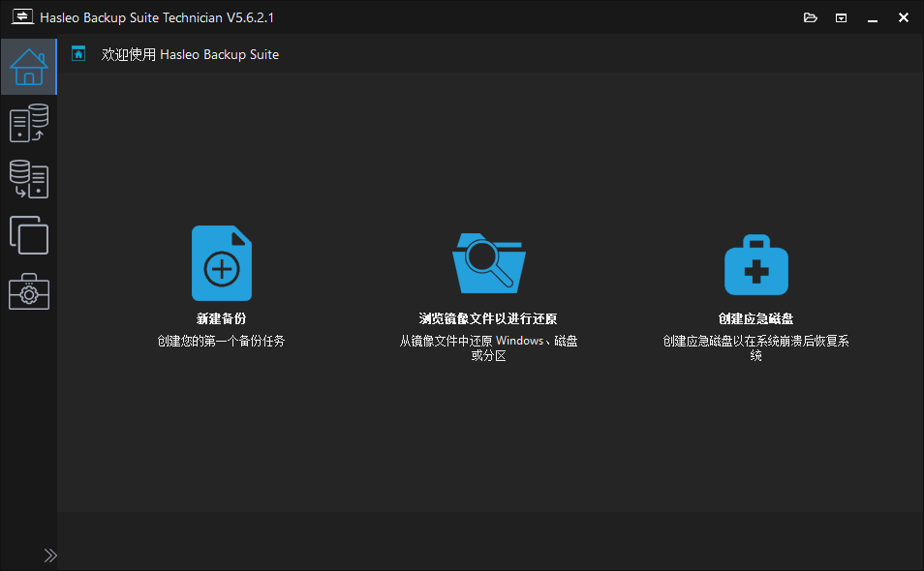Expand the sidebar with the double-arrow chevron
The height and width of the screenshot is (571, 924).
click(50, 555)
